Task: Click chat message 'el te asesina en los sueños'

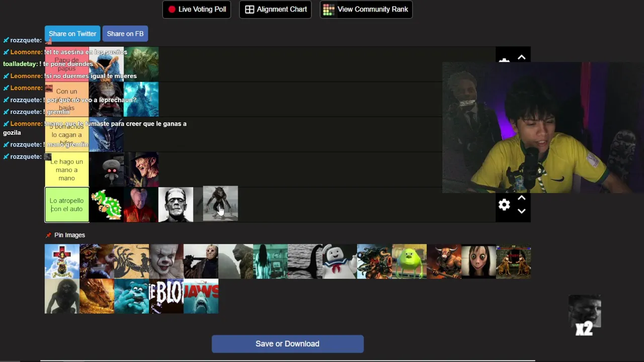Action: 86,52
